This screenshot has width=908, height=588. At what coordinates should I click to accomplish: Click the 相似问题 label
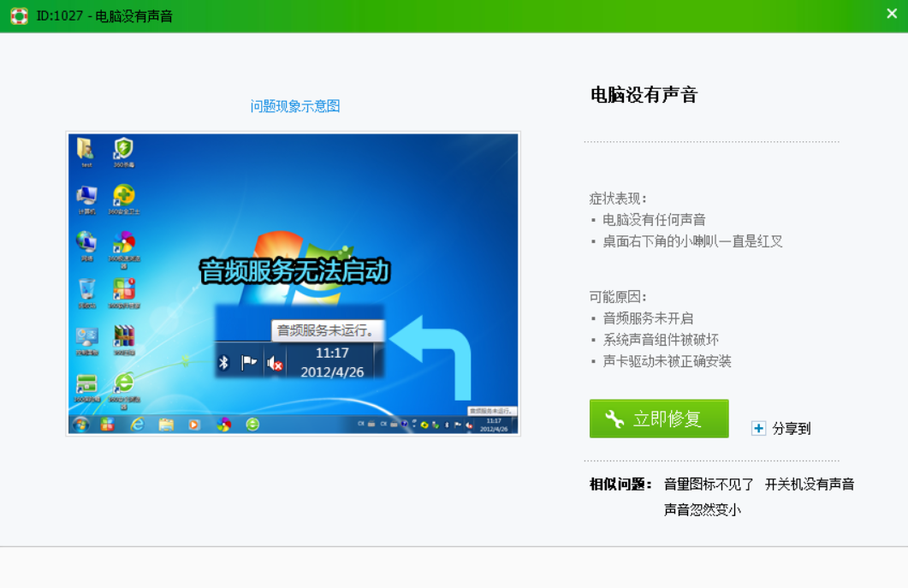(620, 484)
